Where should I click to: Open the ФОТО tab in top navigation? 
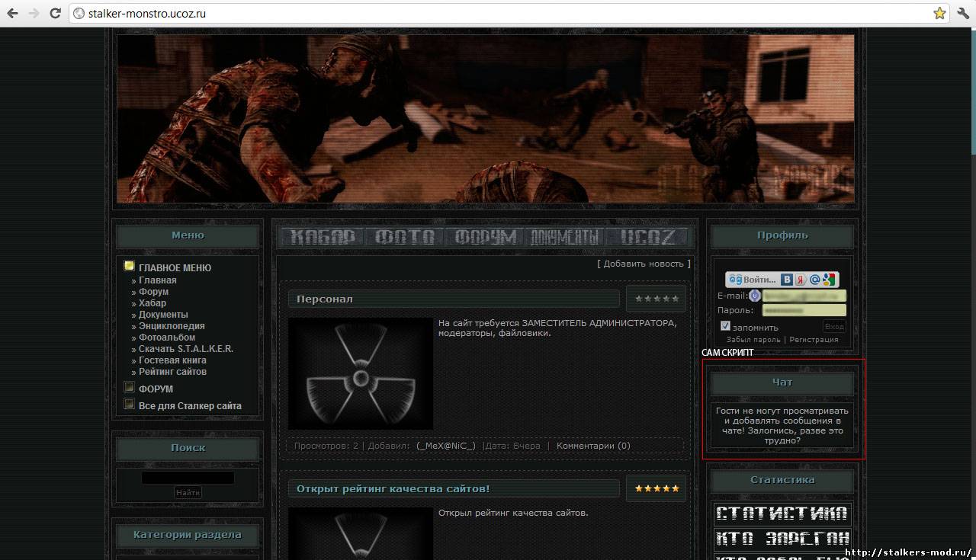point(405,237)
